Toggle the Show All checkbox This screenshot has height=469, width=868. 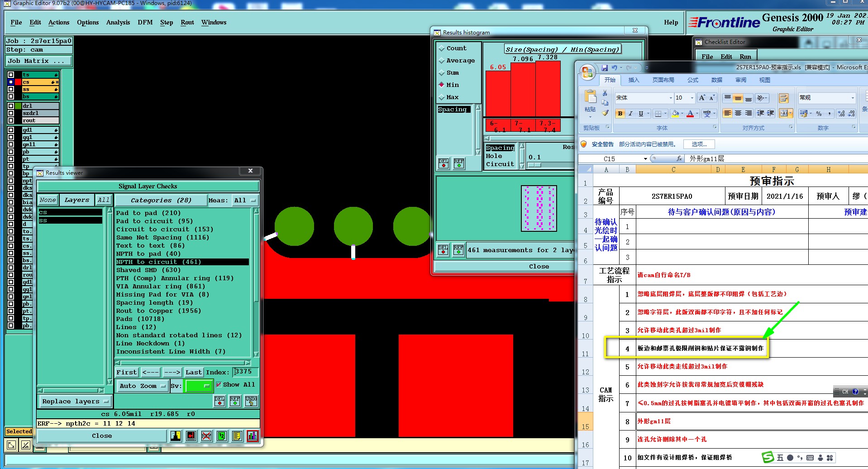[x=219, y=384]
